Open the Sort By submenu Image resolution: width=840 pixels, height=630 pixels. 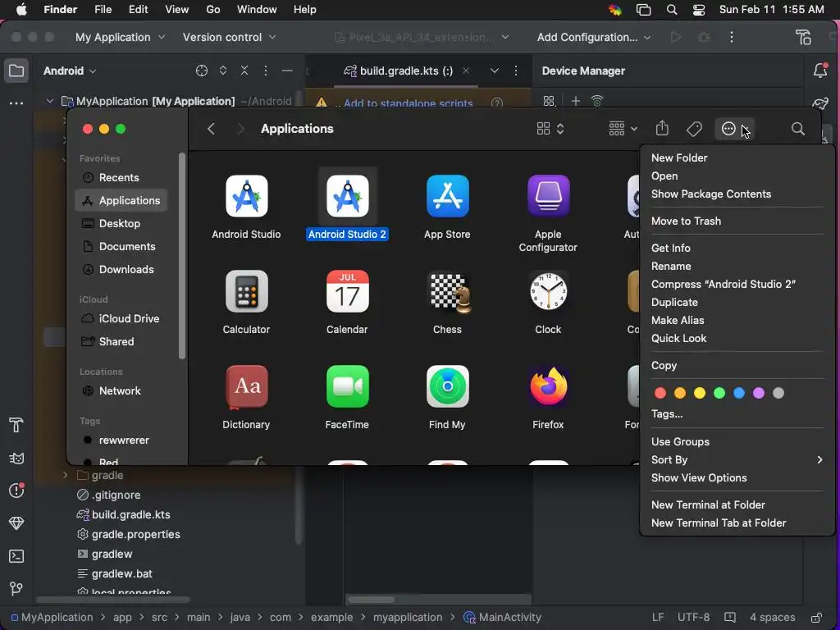tap(737, 459)
